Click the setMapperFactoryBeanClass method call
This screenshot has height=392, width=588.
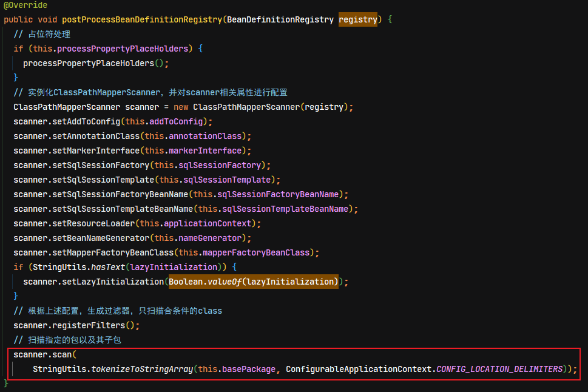113,253
